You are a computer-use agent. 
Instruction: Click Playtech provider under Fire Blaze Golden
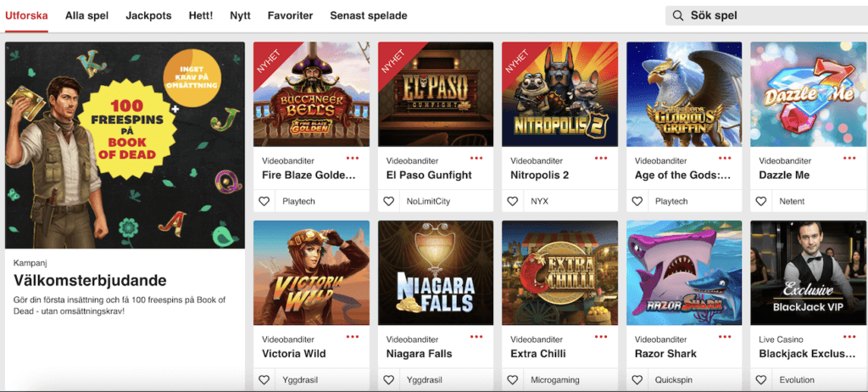298,201
